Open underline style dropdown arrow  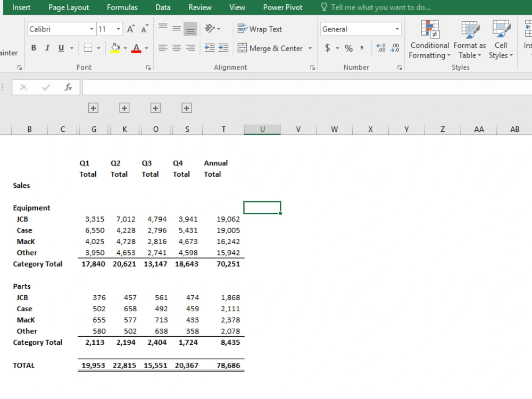pos(72,48)
